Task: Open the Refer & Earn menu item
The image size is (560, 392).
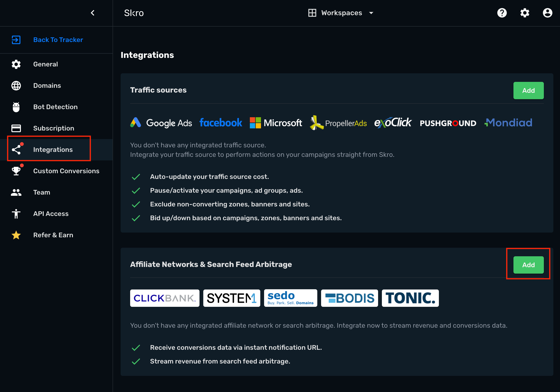Action: [x=56, y=235]
